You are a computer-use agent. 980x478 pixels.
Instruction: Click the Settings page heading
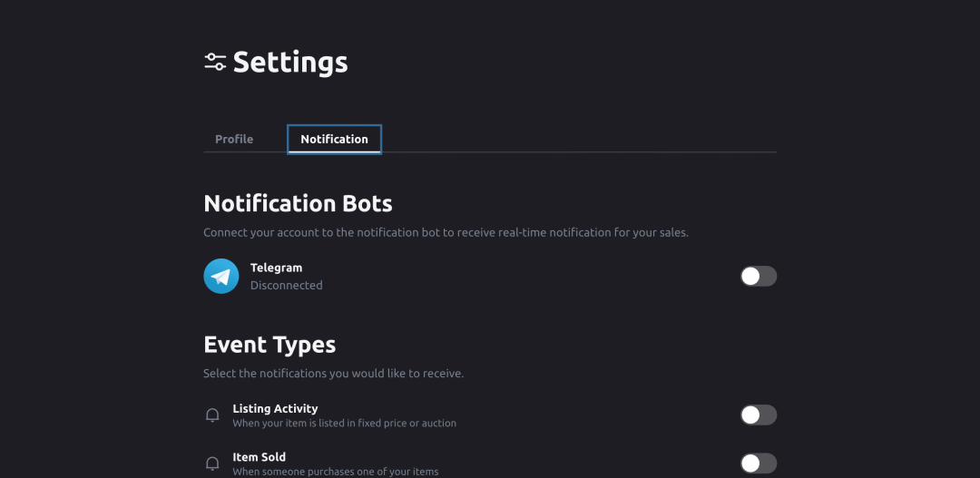[289, 62]
